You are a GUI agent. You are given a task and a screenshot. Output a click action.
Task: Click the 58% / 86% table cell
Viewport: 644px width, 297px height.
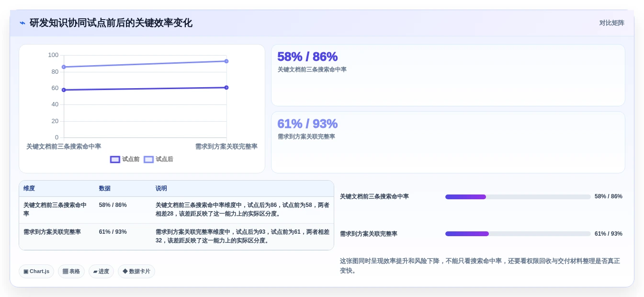[113, 205]
